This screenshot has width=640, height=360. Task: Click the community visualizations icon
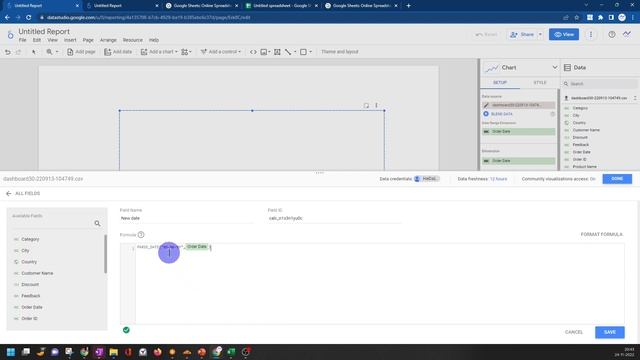[185, 52]
